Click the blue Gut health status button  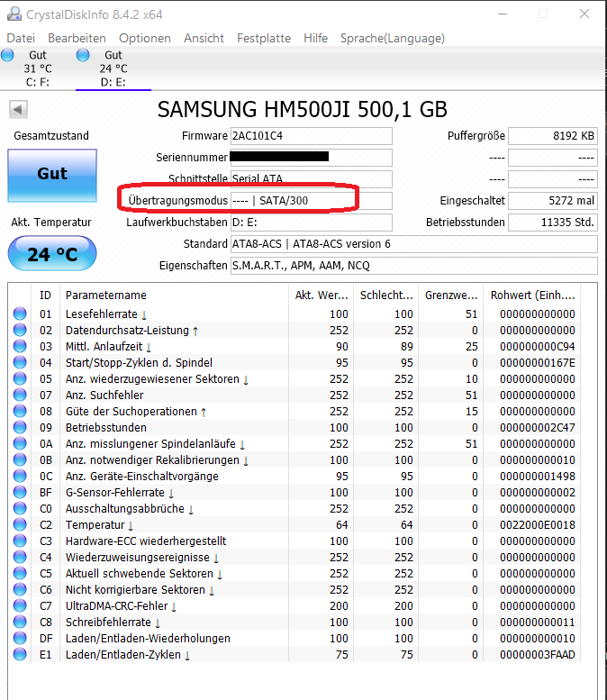(52, 176)
